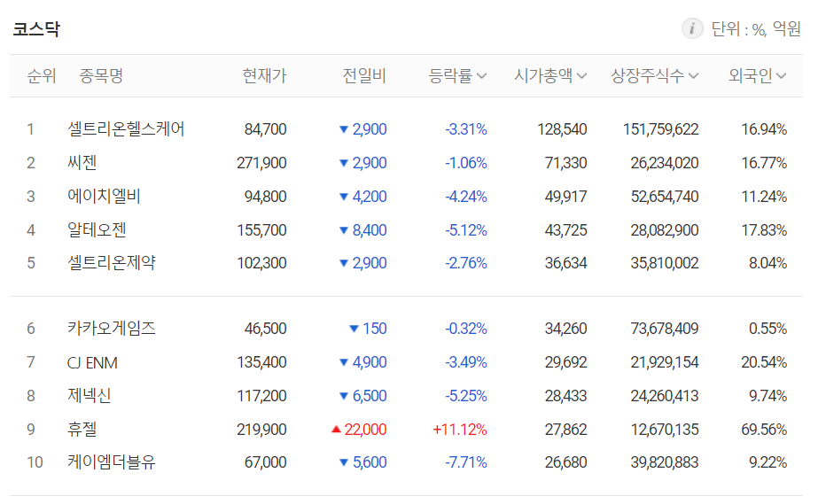
Task: Click market cap 27,862
Action: pyautogui.click(x=566, y=430)
